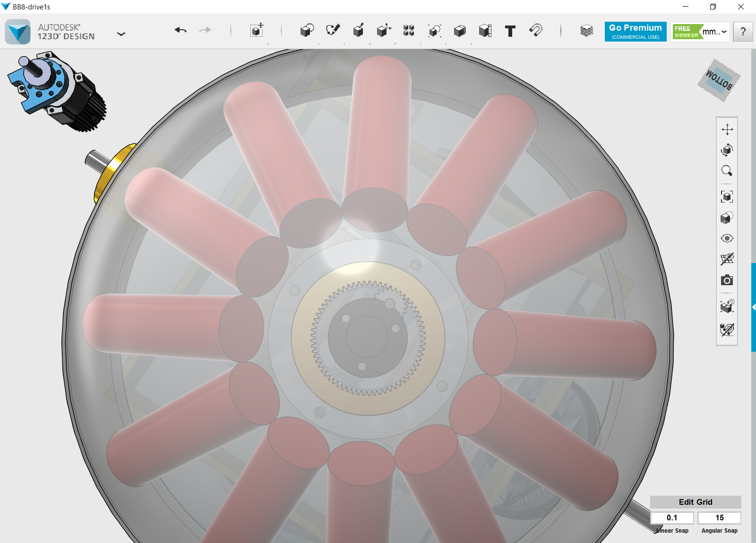Select the Text tool
Image resolution: width=756 pixels, height=543 pixels.
(510, 31)
